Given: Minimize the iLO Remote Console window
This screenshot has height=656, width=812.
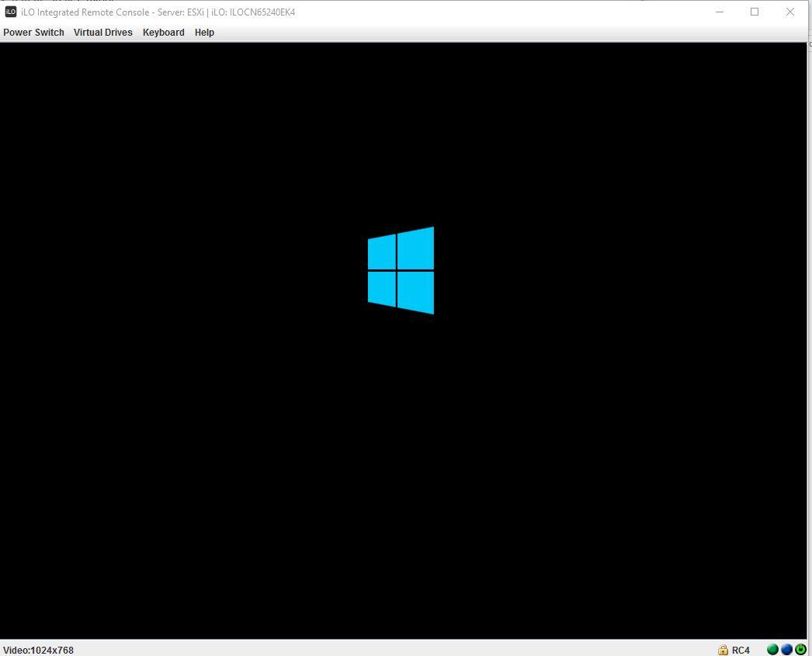Looking at the screenshot, I should coord(720,12).
